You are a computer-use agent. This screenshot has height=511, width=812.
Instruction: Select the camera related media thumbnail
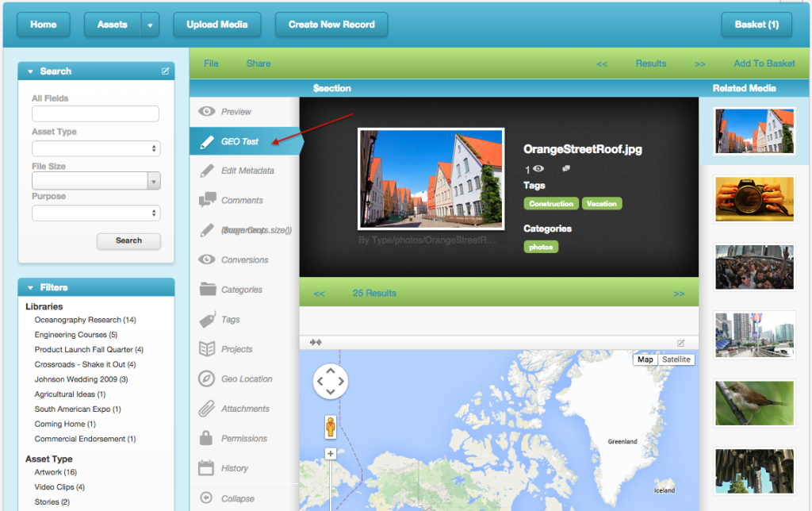point(755,199)
